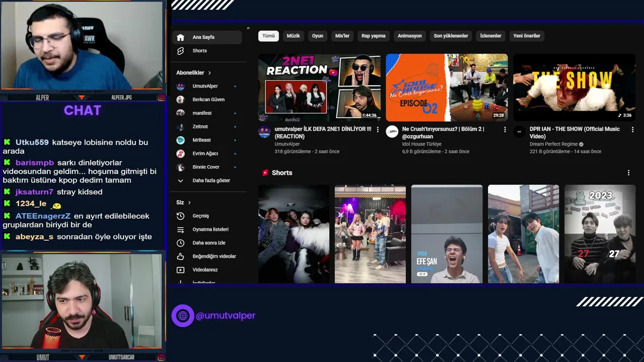
Task: Click Dream Perfect Regime channel avatar
Action: 519,132
